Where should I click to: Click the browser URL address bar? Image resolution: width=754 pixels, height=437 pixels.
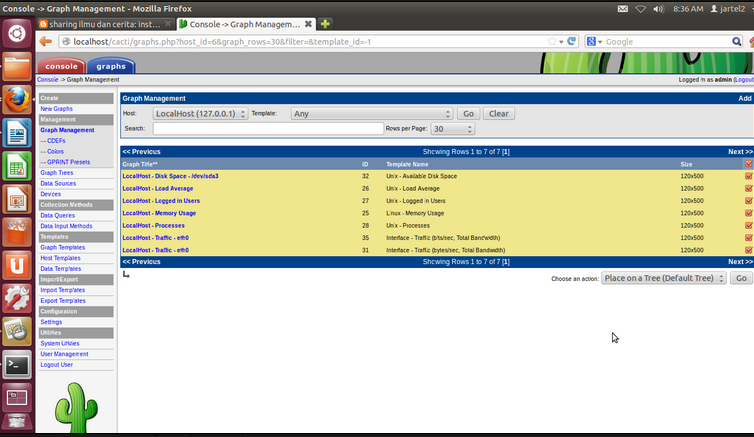pyautogui.click(x=308, y=42)
